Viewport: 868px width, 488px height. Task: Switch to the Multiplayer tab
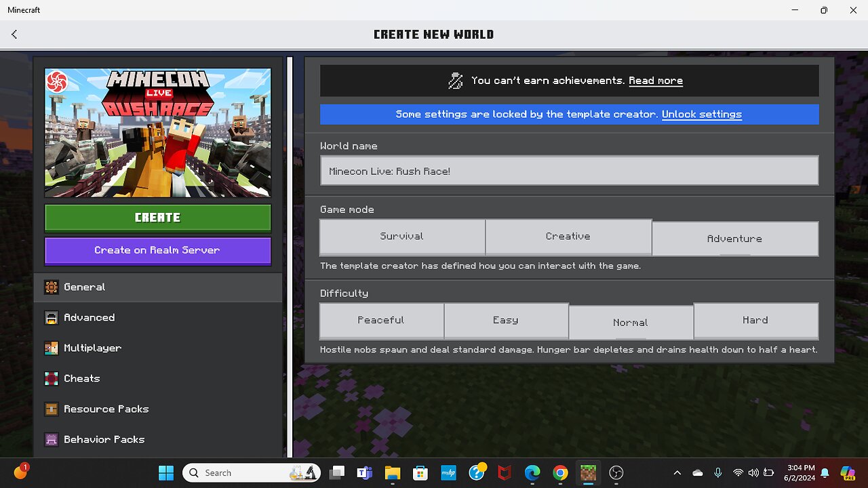click(158, 348)
